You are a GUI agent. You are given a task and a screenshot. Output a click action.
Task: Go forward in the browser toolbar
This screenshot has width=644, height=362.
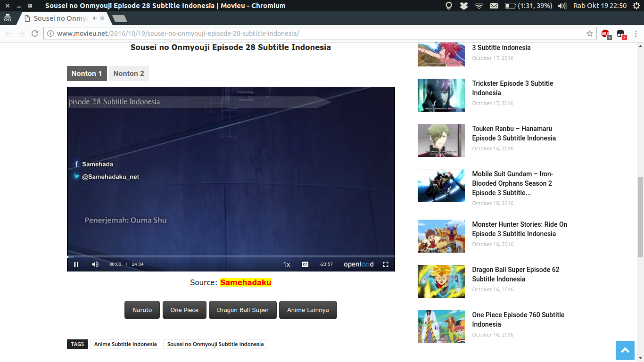coord(21,33)
